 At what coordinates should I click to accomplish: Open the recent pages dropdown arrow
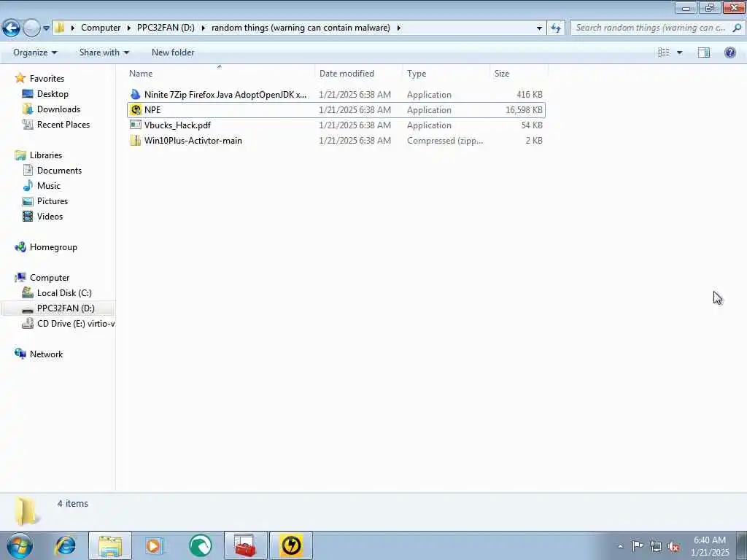[46, 28]
